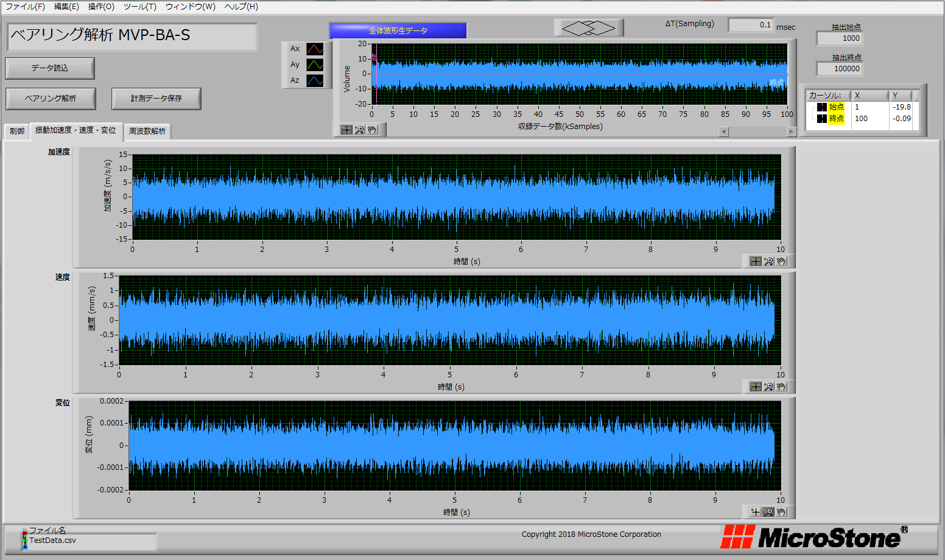The height and width of the screenshot is (560, 945).
Task: Select zoom tool on overview graph palette
Action: click(x=359, y=130)
